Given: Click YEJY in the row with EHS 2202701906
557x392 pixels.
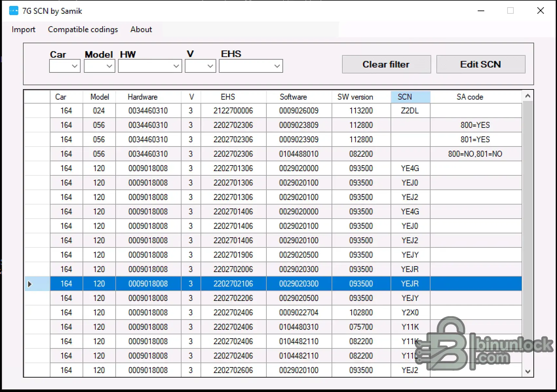Looking at the screenshot, I should pyautogui.click(x=411, y=255).
